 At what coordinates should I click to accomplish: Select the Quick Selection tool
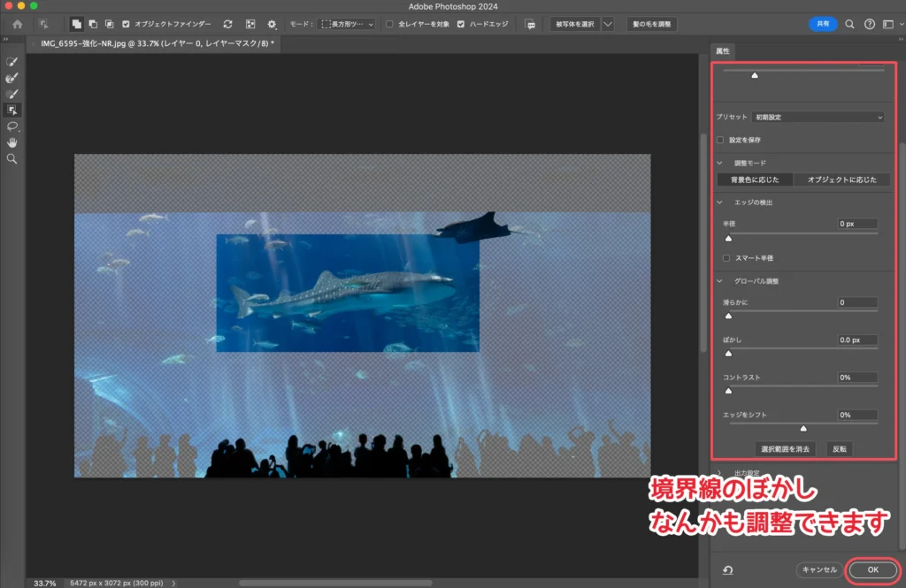[12, 62]
